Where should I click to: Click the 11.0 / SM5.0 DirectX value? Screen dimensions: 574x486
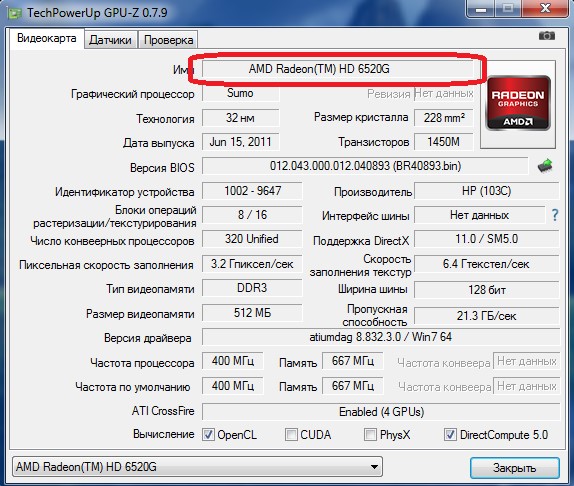pos(487,239)
